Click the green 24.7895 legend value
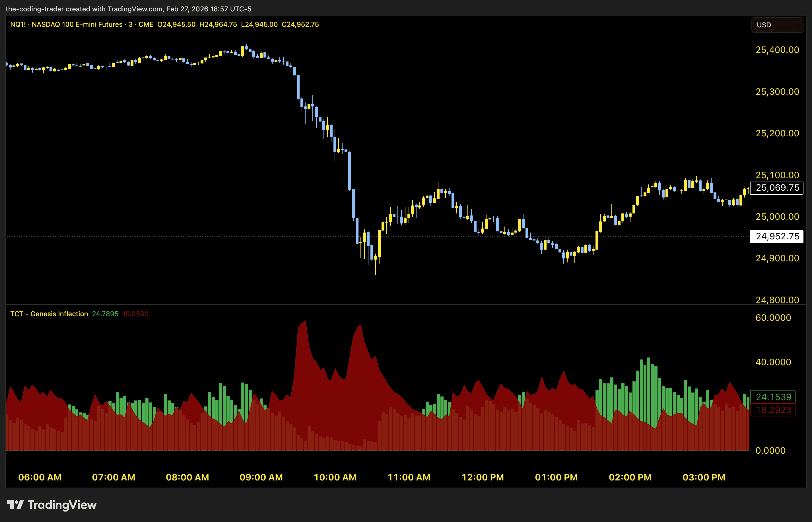The width and height of the screenshot is (812, 522). point(105,314)
